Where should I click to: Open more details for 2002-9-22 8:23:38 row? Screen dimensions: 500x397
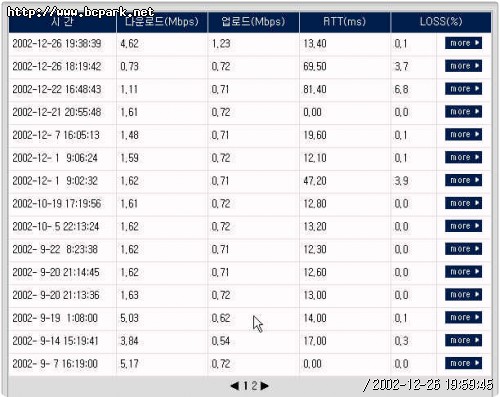(x=463, y=249)
